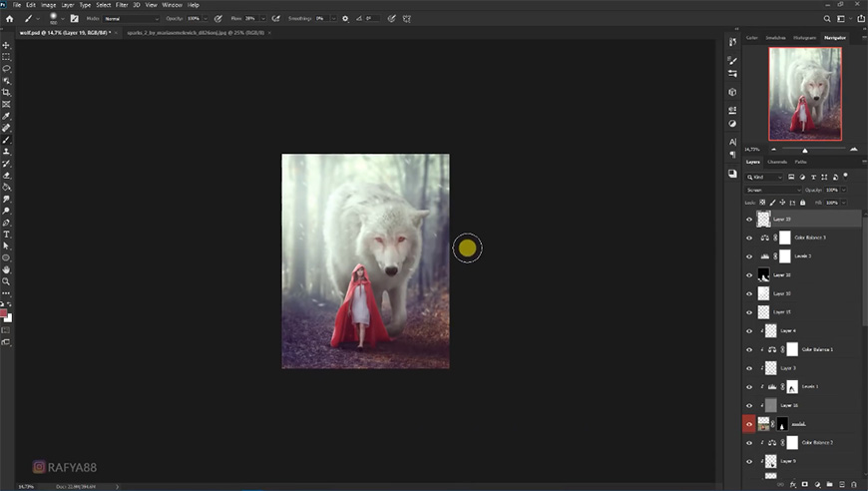Toggle visibility of Color Balance 2 layer
This screenshot has width=868, height=491.
pyautogui.click(x=749, y=443)
